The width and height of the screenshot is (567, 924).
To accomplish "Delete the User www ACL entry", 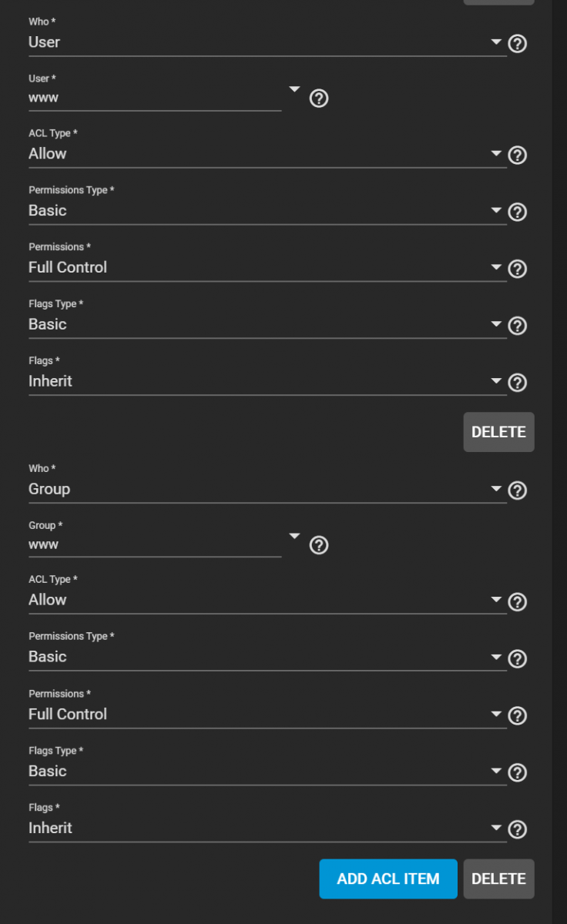I will 498,432.
